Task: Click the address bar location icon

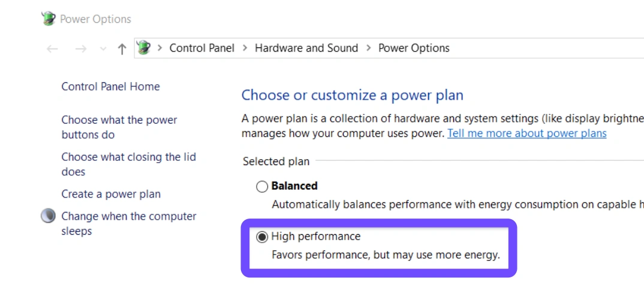Action: point(143,48)
